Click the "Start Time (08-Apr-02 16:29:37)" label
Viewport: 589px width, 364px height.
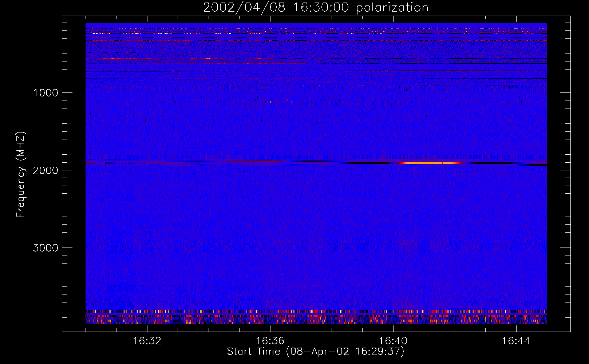(x=316, y=352)
